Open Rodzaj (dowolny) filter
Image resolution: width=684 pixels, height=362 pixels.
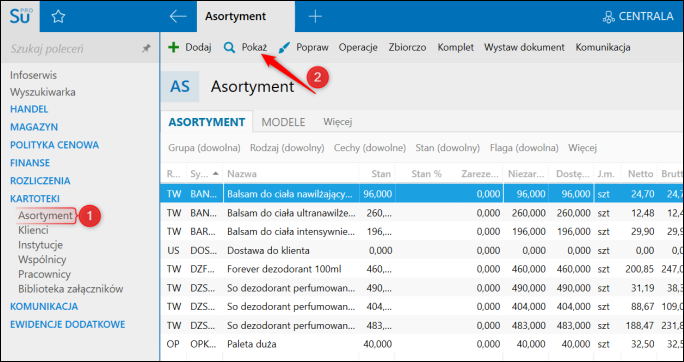287,148
